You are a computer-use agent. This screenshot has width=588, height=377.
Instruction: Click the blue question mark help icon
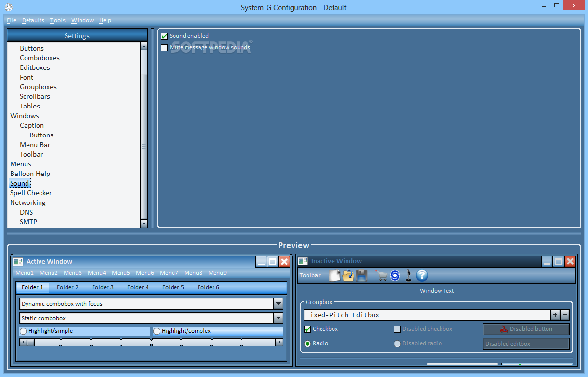(422, 275)
